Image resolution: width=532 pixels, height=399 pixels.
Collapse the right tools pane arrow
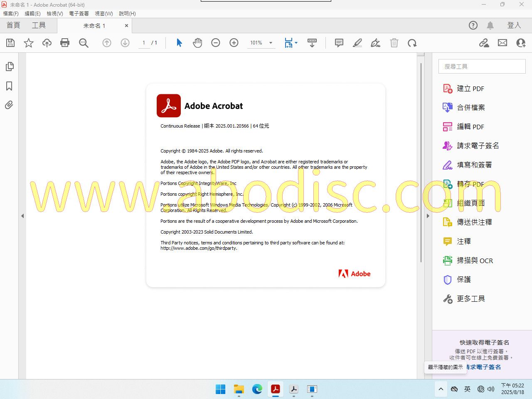[428, 216]
